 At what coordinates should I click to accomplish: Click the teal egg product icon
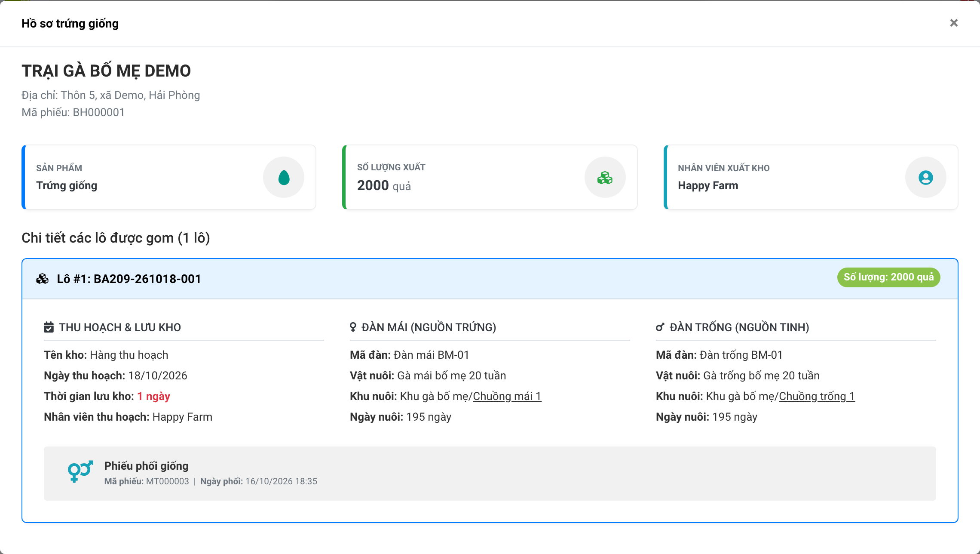tap(284, 177)
